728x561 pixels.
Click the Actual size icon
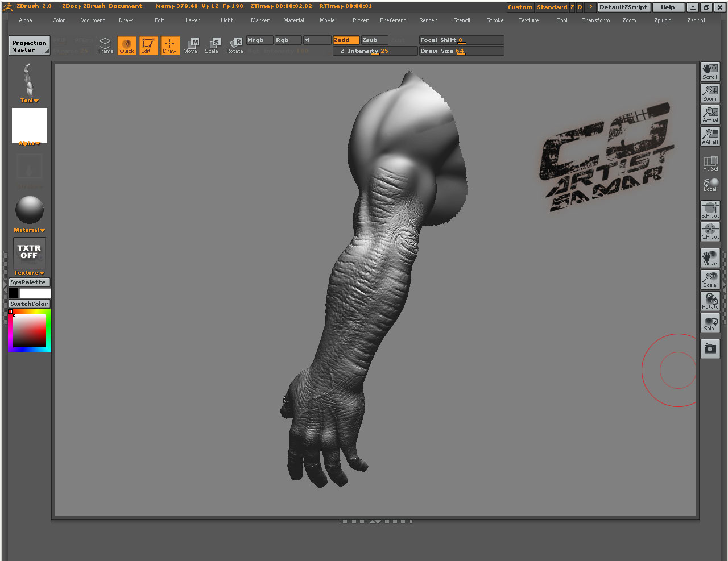(x=710, y=114)
